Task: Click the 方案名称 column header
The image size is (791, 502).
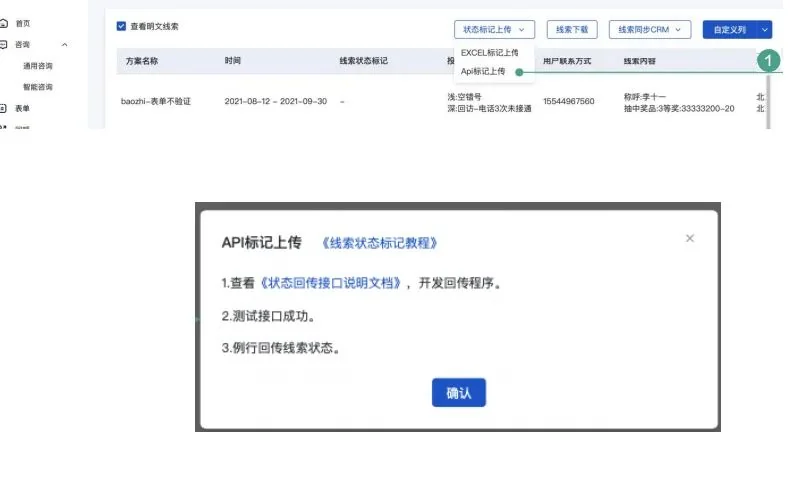Action: tap(142, 61)
